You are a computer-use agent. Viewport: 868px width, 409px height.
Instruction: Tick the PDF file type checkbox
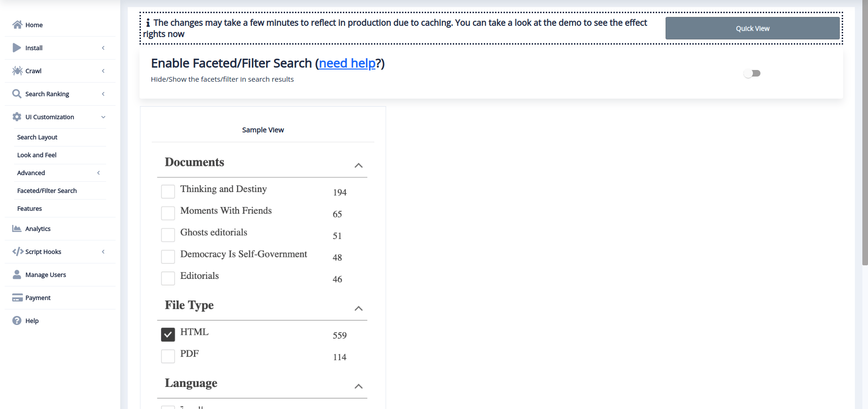click(168, 356)
